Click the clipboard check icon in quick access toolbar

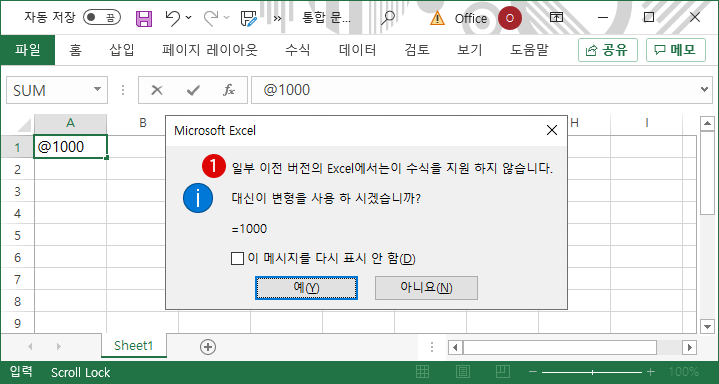point(249,18)
